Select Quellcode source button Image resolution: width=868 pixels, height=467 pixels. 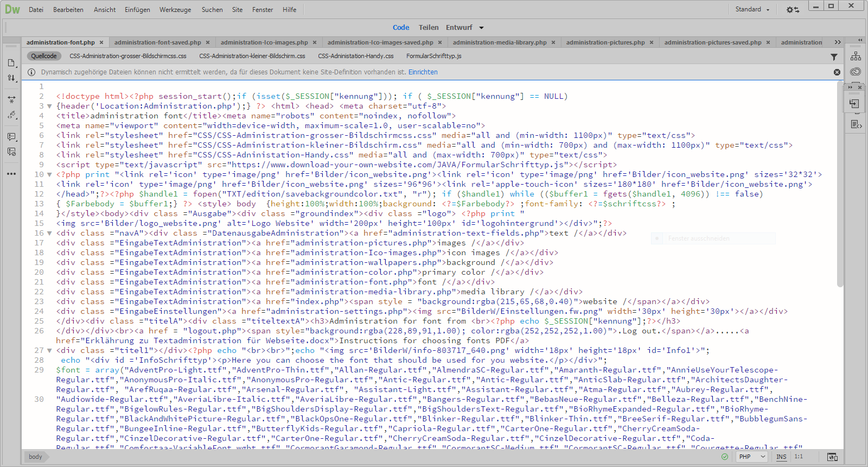tap(44, 56)
